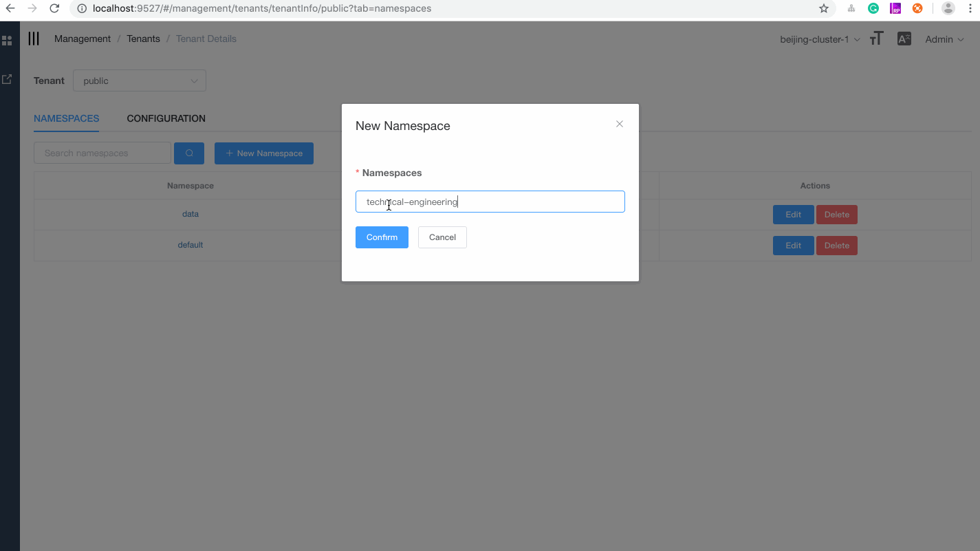
Task: Click inside the Namespaces name input field
Action: click(x=490, y=202)
